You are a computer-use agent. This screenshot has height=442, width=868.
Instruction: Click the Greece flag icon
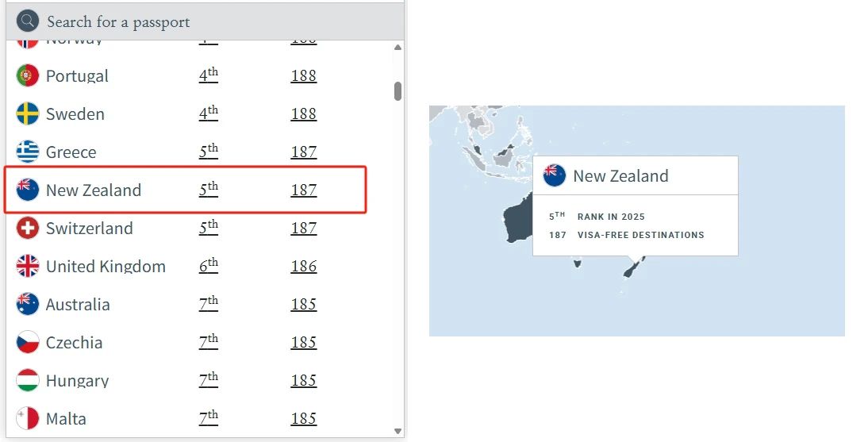27,152
